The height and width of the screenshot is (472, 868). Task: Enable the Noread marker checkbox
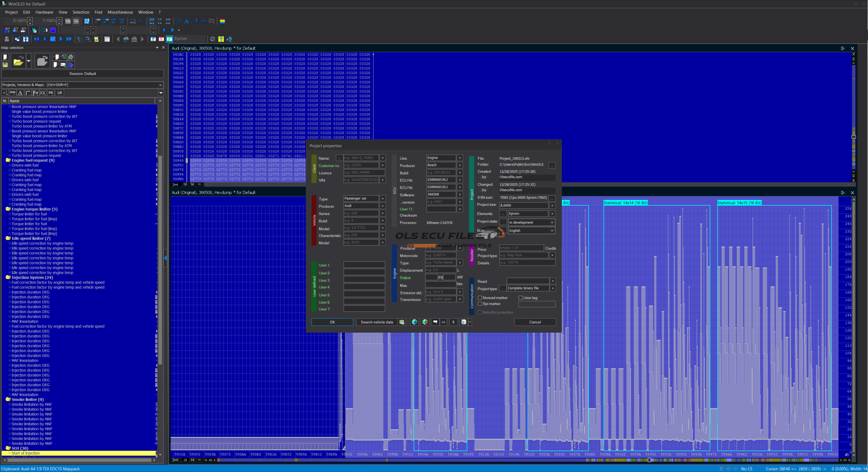pos(480,298)
